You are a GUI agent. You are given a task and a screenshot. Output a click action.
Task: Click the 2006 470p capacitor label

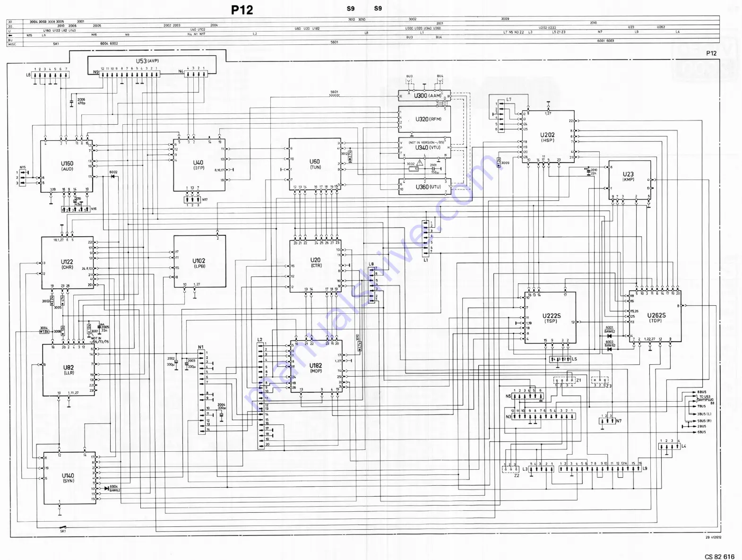tap(81, 101)
